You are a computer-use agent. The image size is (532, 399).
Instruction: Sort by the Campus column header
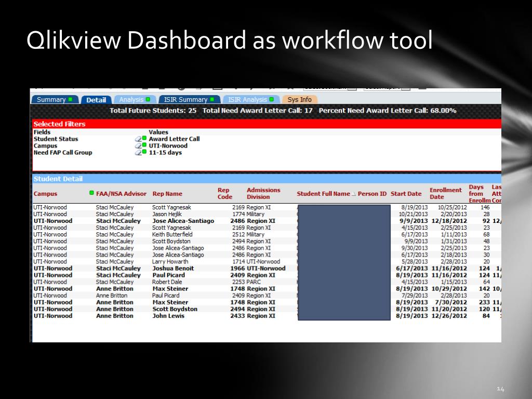click(x=46, y=194)
